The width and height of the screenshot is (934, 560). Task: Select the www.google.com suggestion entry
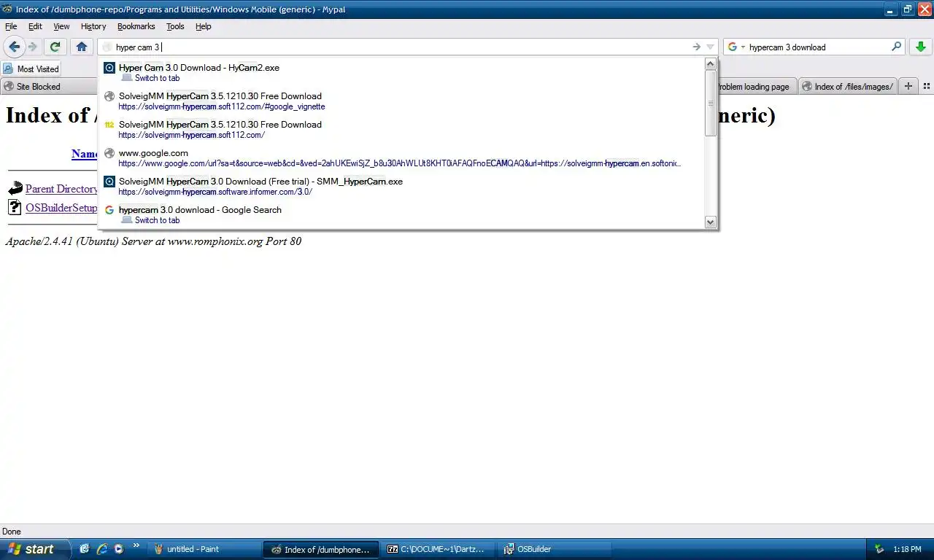[401, 157]
